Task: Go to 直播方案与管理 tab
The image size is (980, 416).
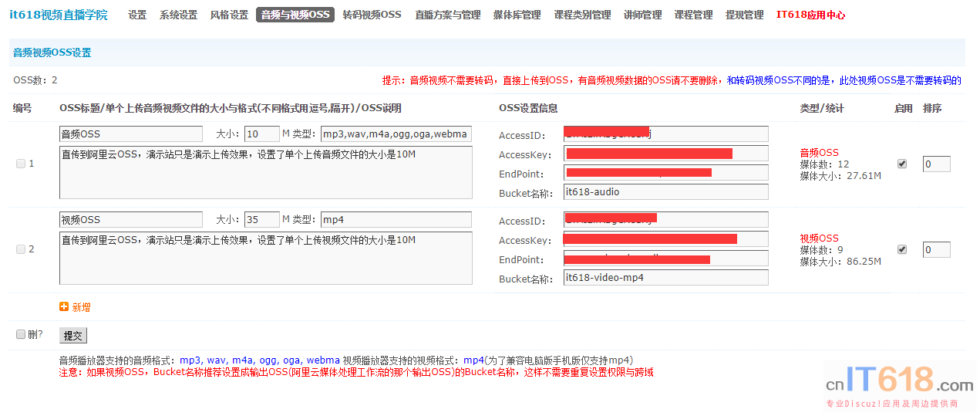Action: coord(447,15)
